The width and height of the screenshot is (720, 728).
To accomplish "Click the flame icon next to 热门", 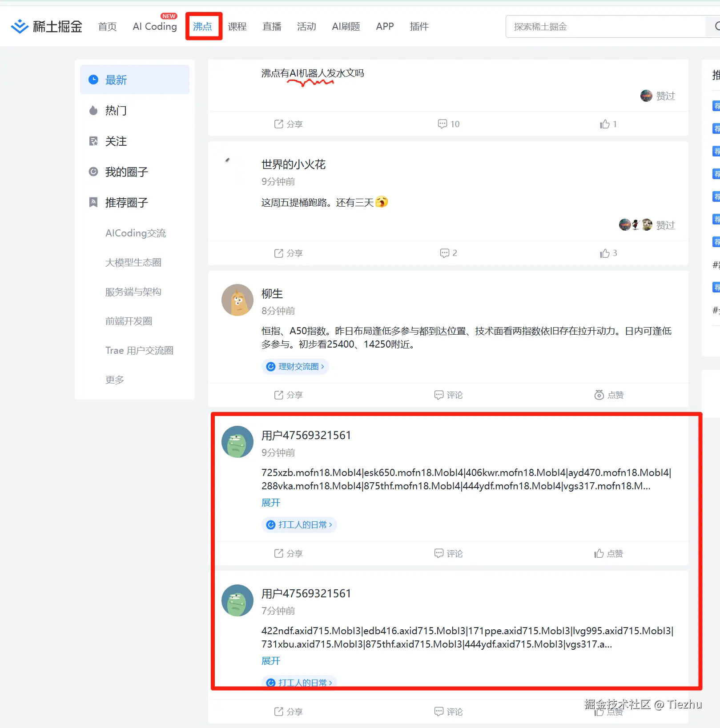I will tap(93, 111).
